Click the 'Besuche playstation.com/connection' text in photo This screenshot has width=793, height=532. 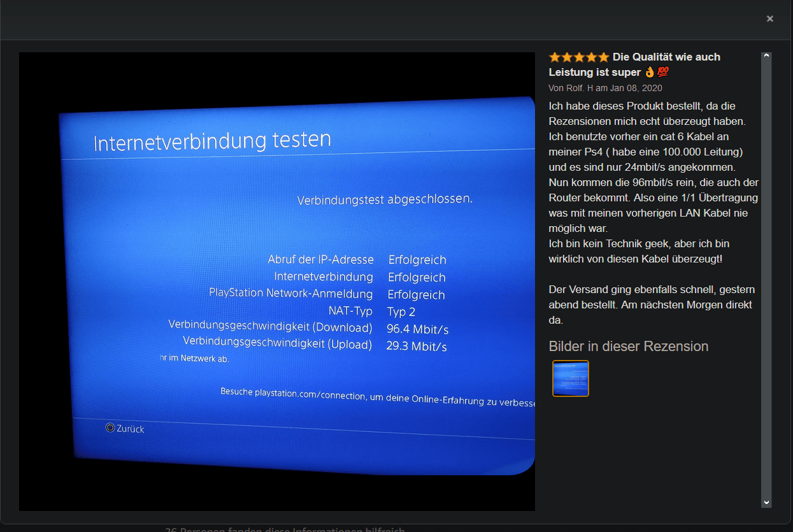click(x=293, y=393)
